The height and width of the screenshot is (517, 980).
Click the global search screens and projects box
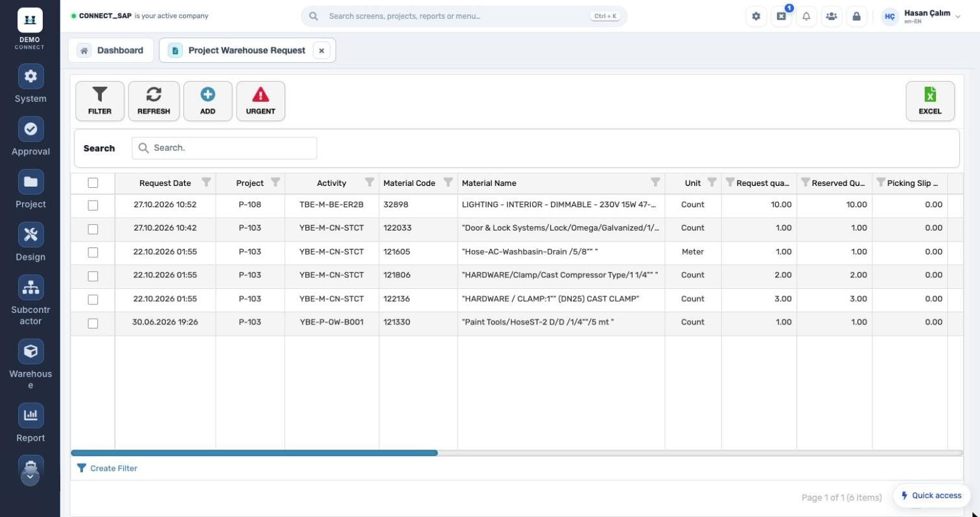[x=464, y=16]
